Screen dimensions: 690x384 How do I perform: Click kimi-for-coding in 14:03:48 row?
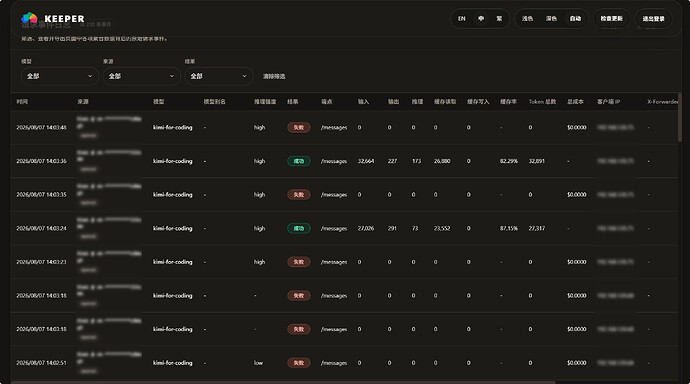[x=172, y=128]
